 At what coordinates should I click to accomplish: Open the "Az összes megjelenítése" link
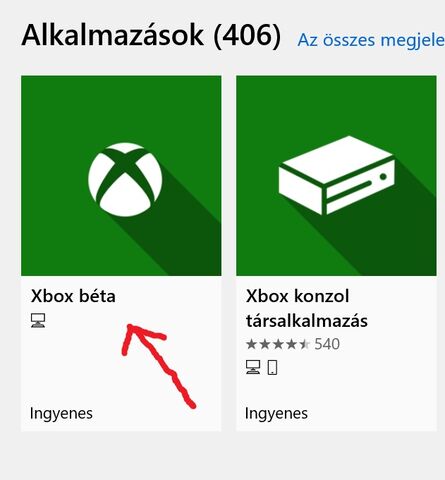click(371, 40)
